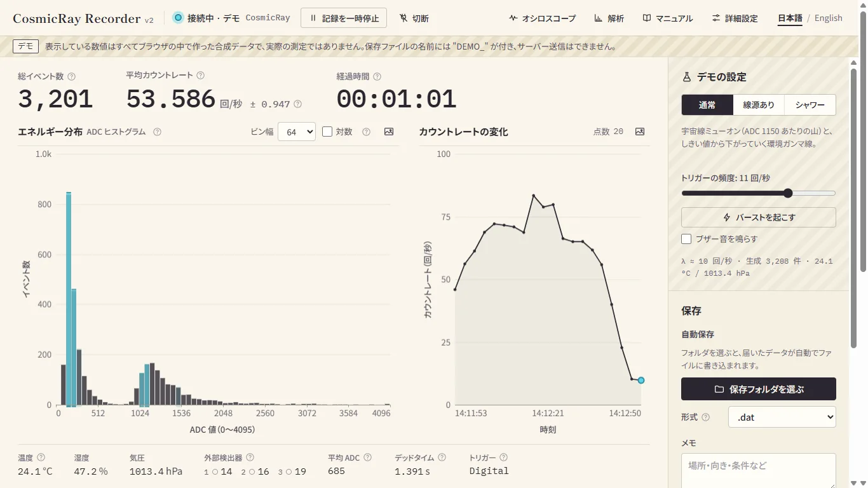Open 解析 view
Viewport: 868px width, 488px height.
tap(609, 18)
